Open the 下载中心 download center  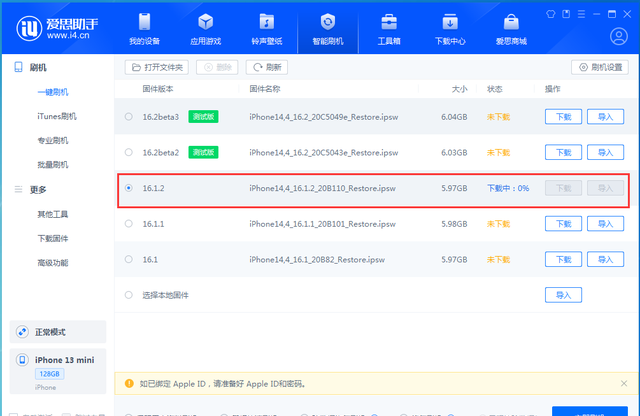pyautogui.click(x=450, y=29)
